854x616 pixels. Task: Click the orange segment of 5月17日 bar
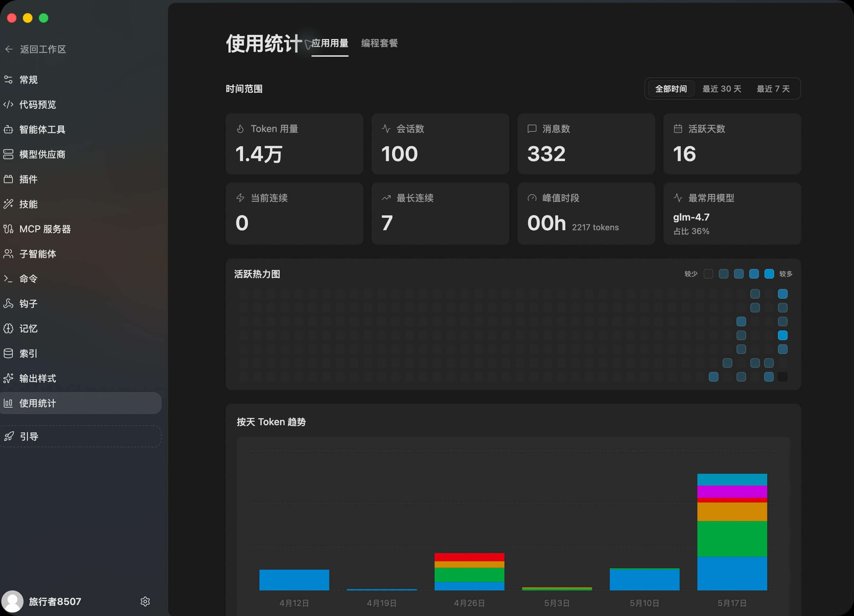point(732,512)
